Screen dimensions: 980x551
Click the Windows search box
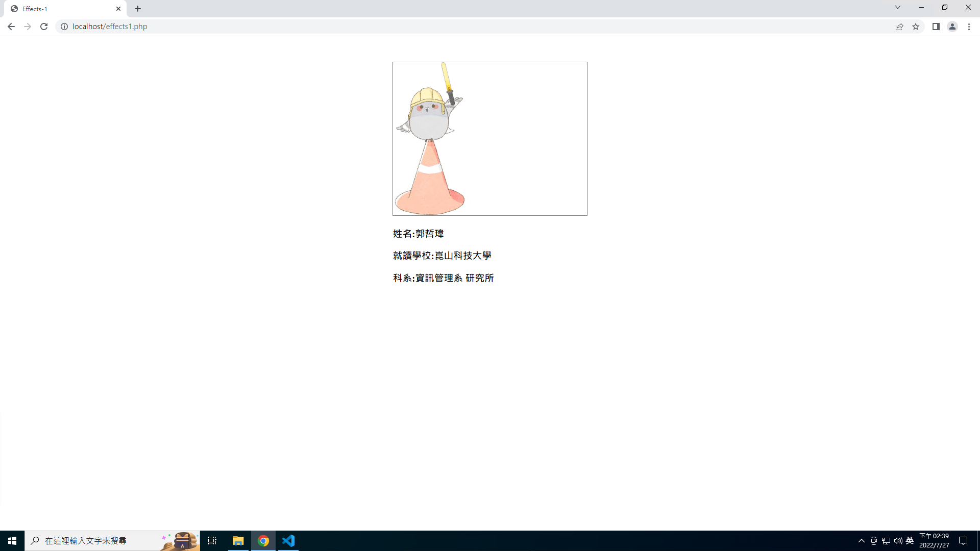pos(102,541)
